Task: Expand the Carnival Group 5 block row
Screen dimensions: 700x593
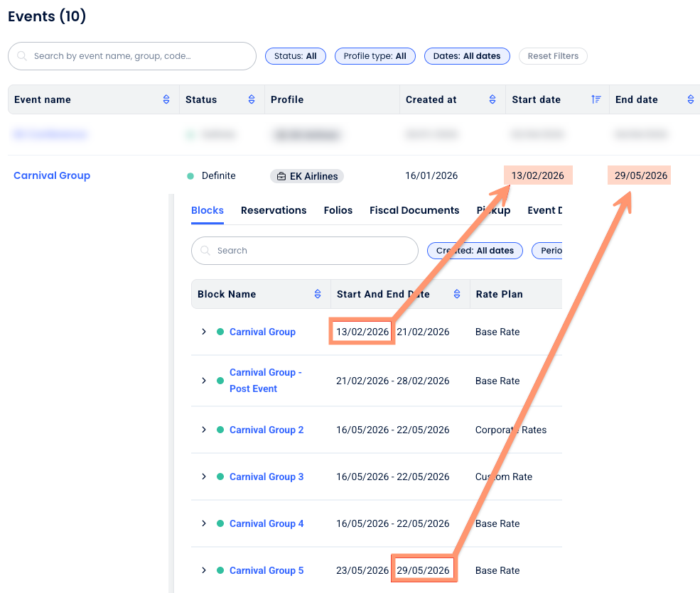Action: pos(204,570)
